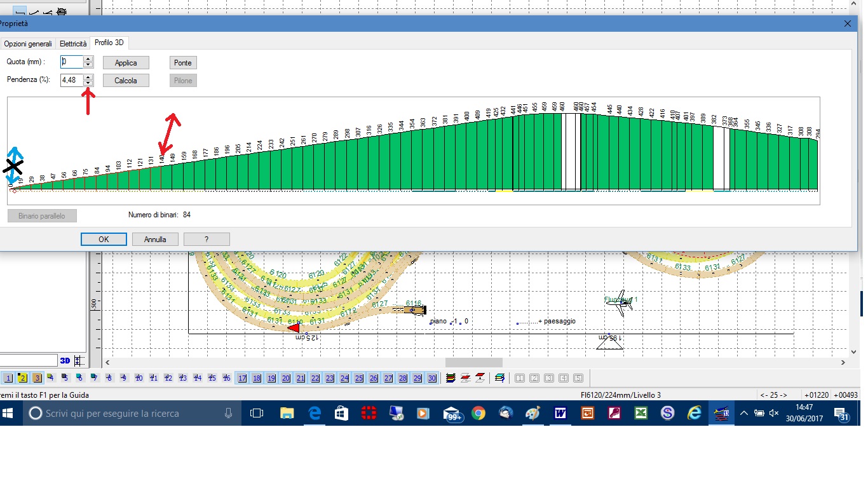868x488 pixels.
Task: Select layer 1 button
Action: (8, 378)
